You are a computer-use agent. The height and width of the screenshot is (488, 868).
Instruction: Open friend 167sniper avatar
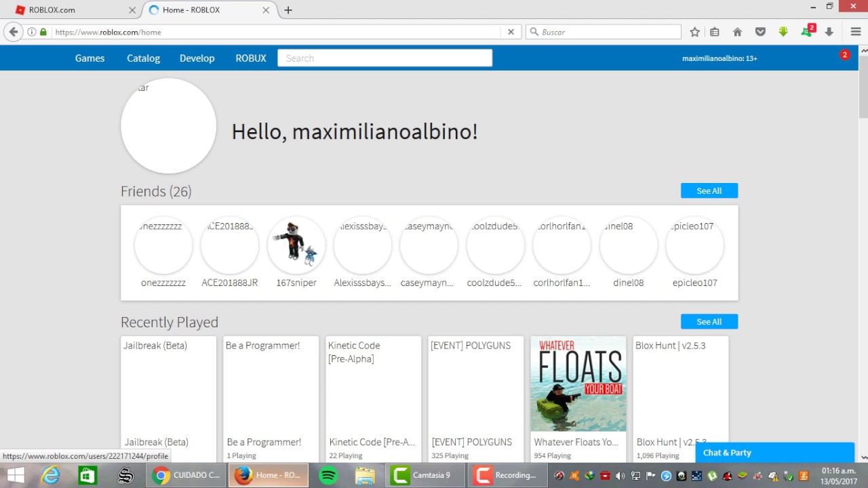click(296, 245)
